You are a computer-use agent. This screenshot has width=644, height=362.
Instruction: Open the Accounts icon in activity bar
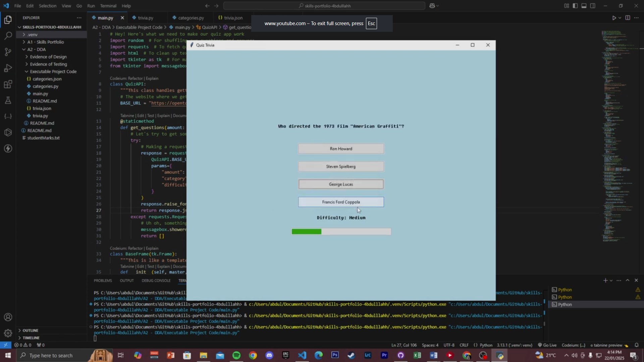(8, 317)
